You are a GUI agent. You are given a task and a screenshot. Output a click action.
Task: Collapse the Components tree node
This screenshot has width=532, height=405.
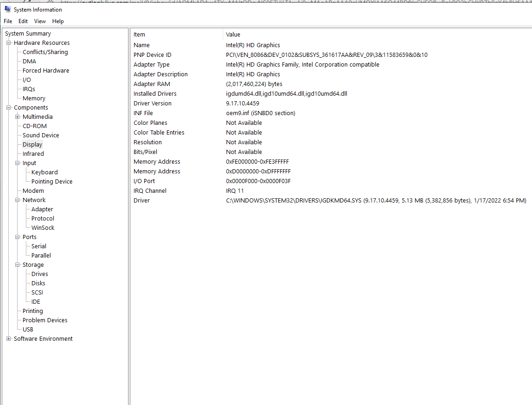[x=9, y=108]
